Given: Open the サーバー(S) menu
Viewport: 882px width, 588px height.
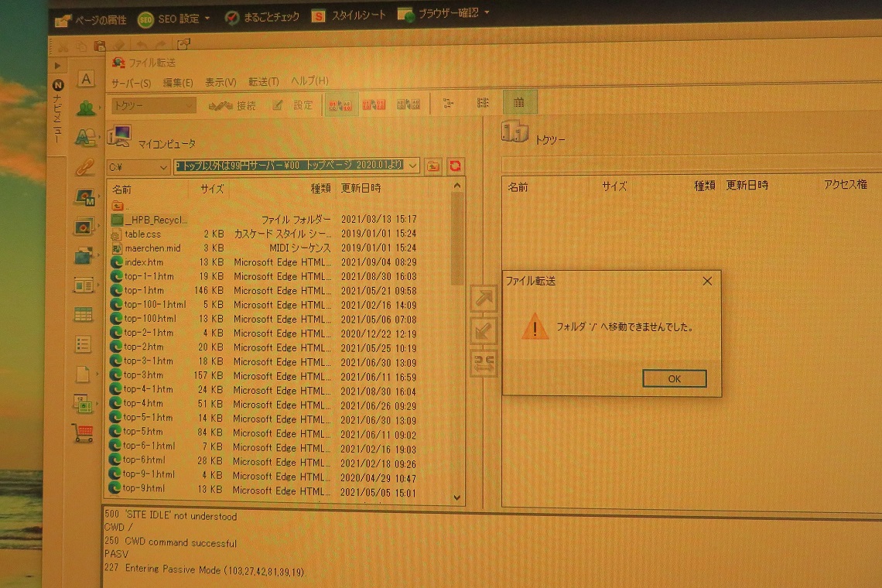Looking at the screenshot, I should pos(130,82).
